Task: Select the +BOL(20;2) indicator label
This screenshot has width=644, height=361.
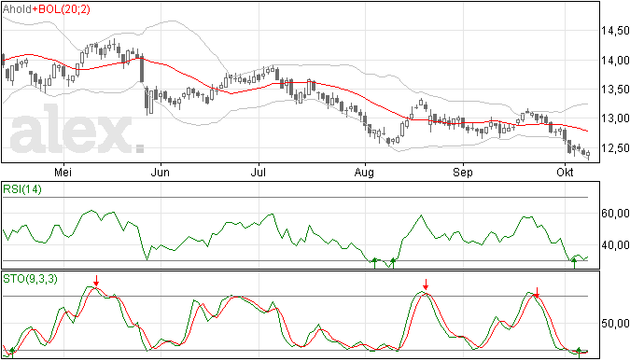Action: point(62,9)
